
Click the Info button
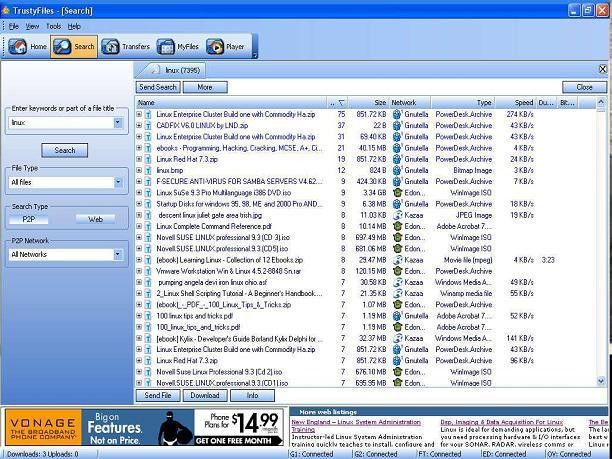tap(252, 395)
